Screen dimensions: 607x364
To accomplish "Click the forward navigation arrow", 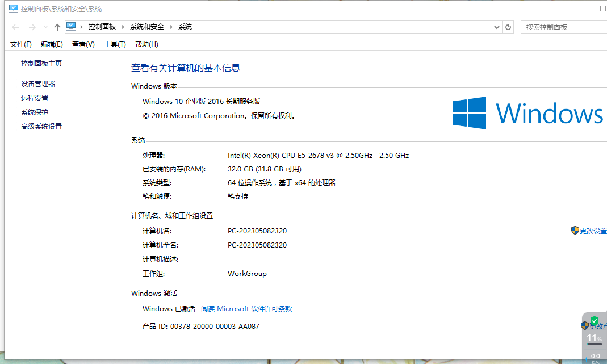I will [32, 27].
